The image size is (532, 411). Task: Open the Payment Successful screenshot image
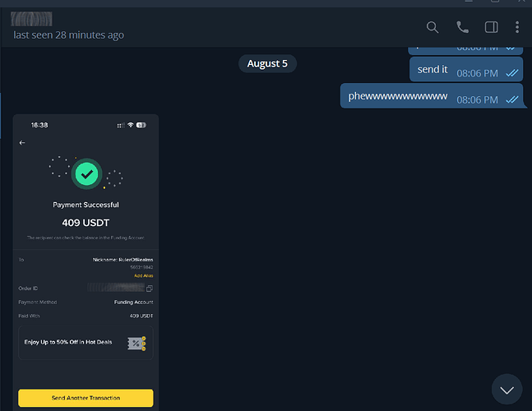pos(86,261)
